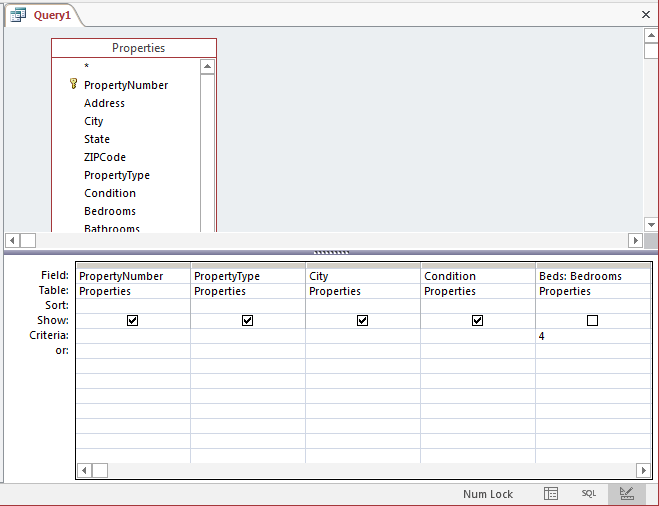Click Num Lock status bar text
Image resolution: width=659 pixels, height=506 pixels.
(488, 494)
